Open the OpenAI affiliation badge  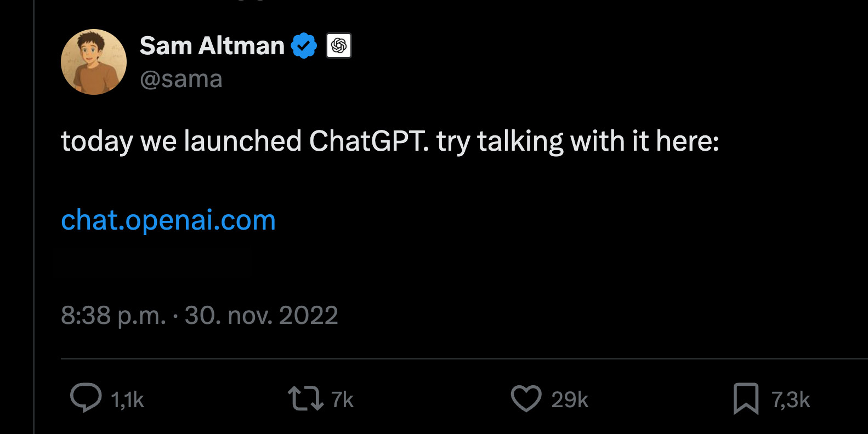[x=339, y=45]
